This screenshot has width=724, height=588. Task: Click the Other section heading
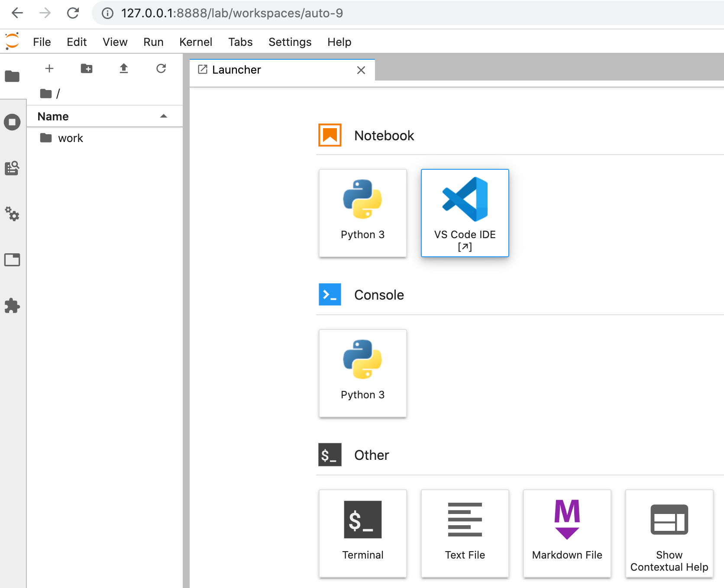click(x=372, y=455)
